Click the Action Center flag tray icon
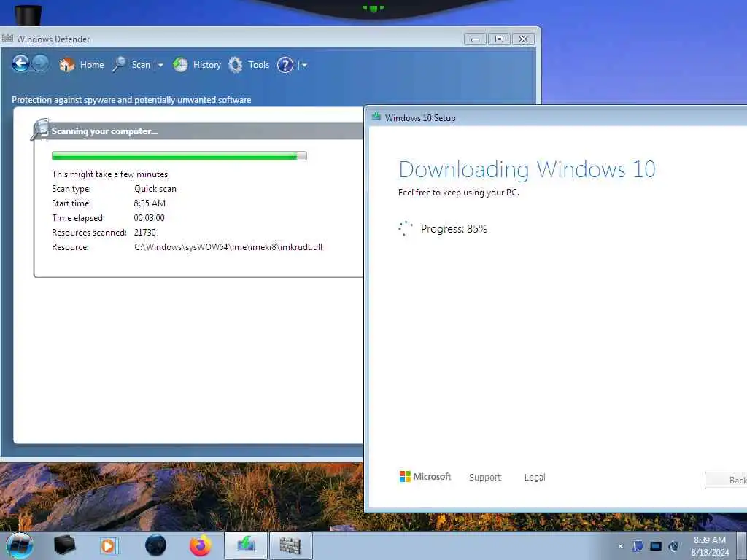The height and width of the screenshot is (560, 747). pyautogui.click(x=638, y=546)
